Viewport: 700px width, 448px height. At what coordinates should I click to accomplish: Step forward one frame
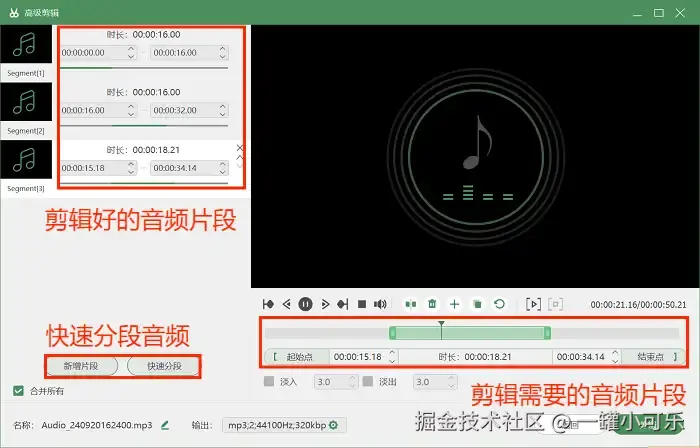[325, 304]
